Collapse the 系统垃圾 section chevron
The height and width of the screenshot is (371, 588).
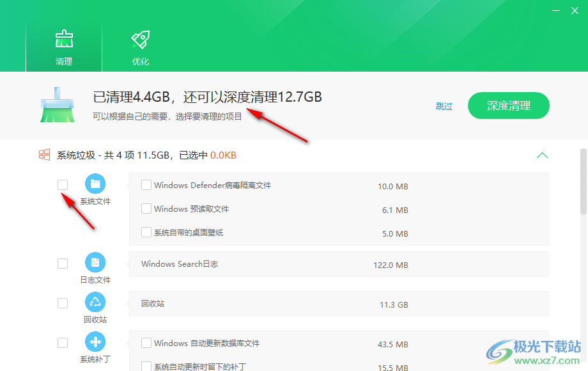[542, 155]
